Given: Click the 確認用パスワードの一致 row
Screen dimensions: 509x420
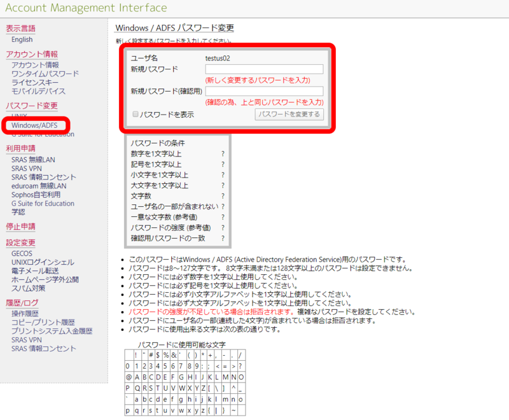Looking at the screenshot, I should [178, 238].
